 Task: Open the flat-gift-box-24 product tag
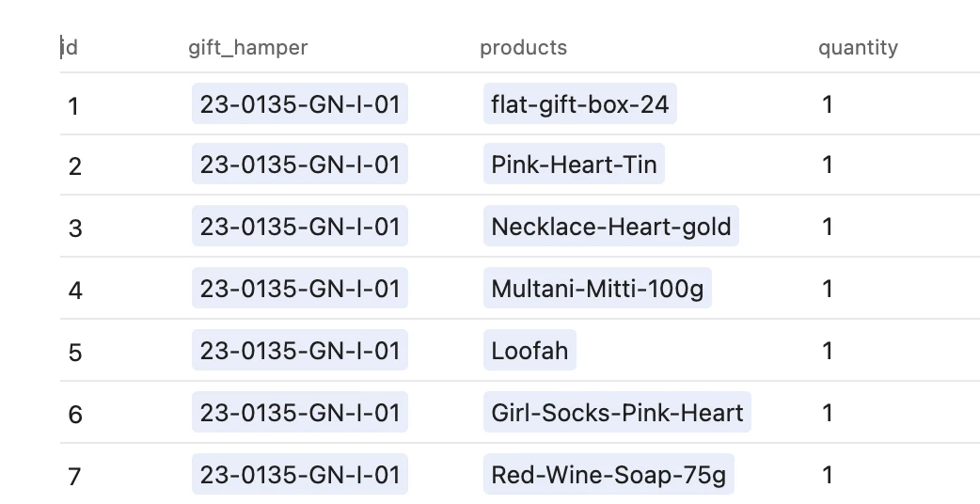(580, 103)
